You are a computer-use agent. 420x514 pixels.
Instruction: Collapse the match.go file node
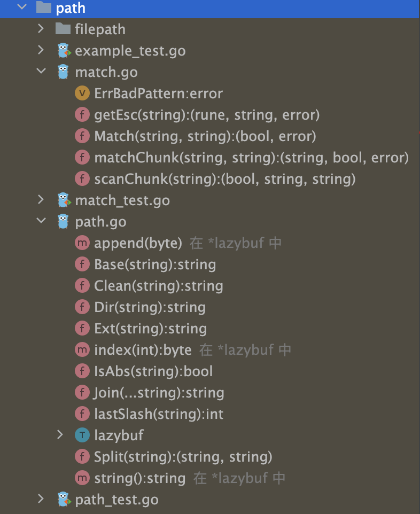pos(41,72)
